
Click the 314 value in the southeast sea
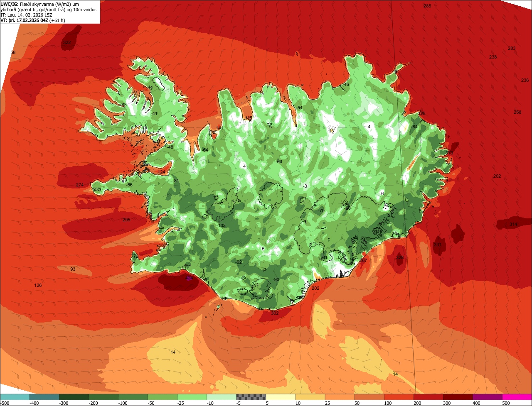[x=514, y=225]
